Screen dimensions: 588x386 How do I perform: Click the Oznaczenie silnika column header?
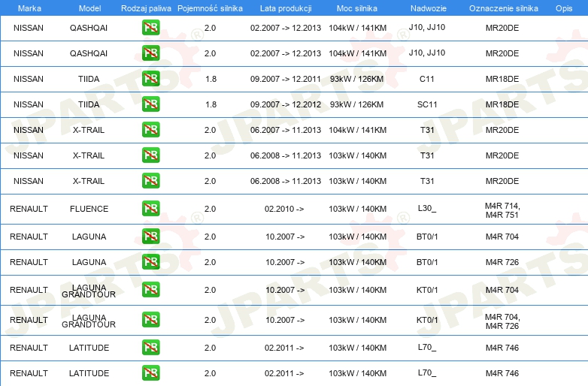click(503, 8)
